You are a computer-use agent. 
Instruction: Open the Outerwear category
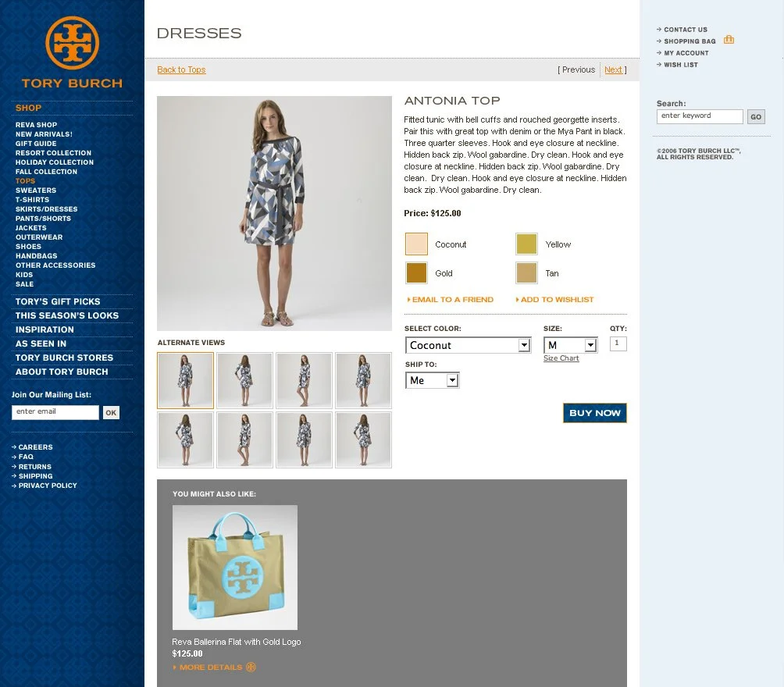point(39,237)
